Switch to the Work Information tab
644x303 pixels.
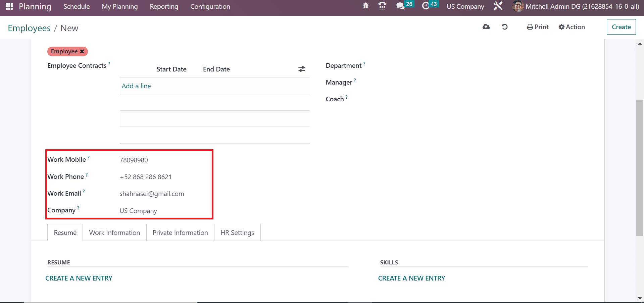114,233
